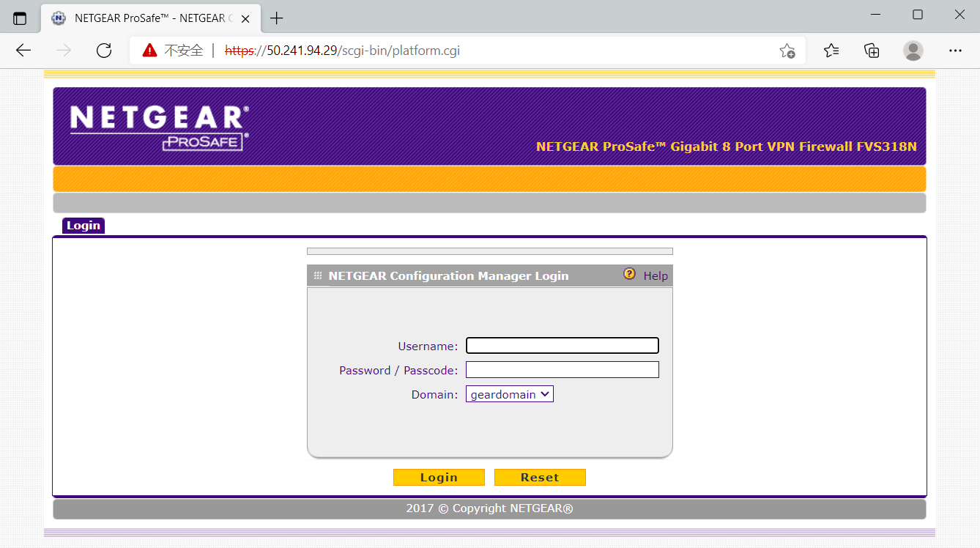Click the address bar URL
The width and height of the screenshot is (980, 548).
[342, 51]
